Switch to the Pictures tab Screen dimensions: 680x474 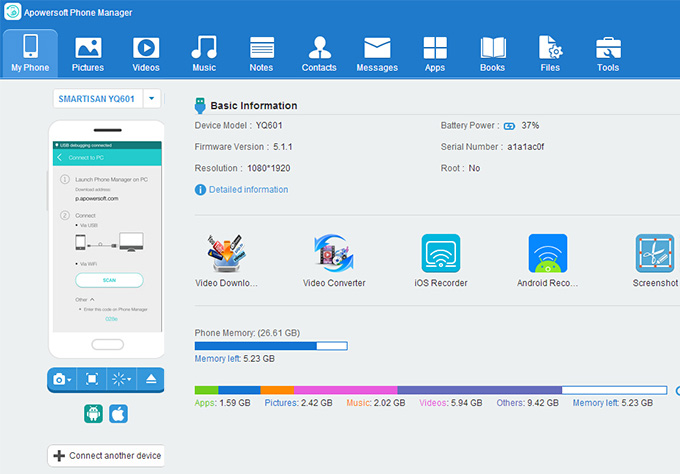pos(88,54)
